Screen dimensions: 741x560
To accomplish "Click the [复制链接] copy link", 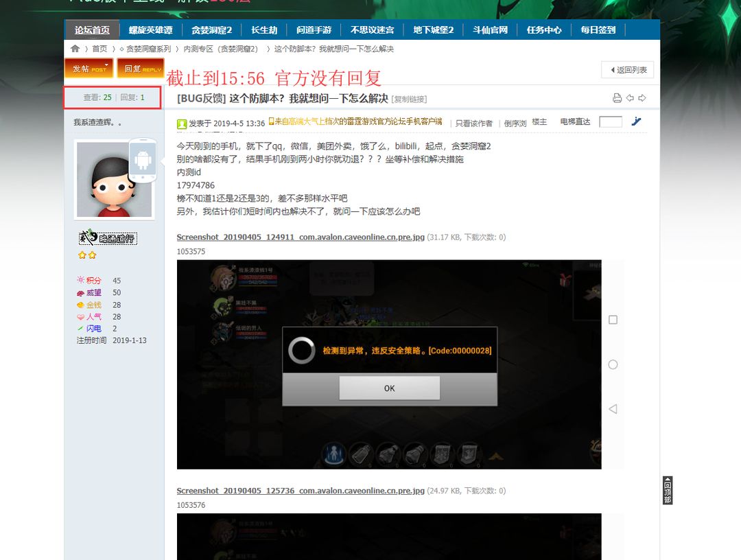I will coord(409,100).
